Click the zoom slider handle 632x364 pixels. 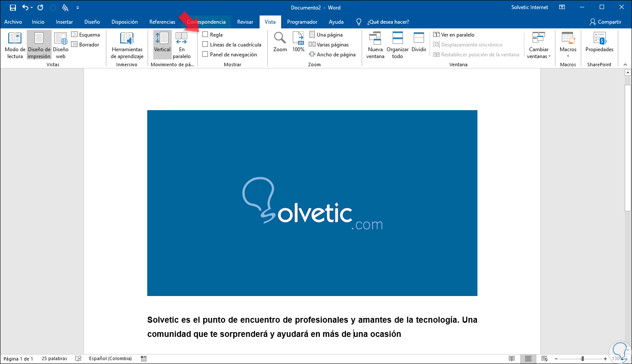tap(582, 358)
